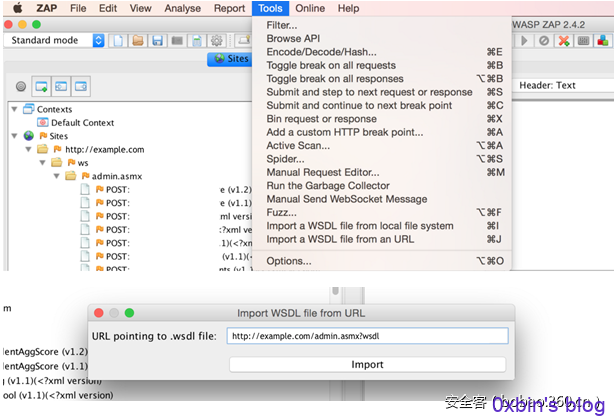Viewport: 615px width, 420px height.
Task: Click the Export Context icon
Action: [x=81, y=86]
